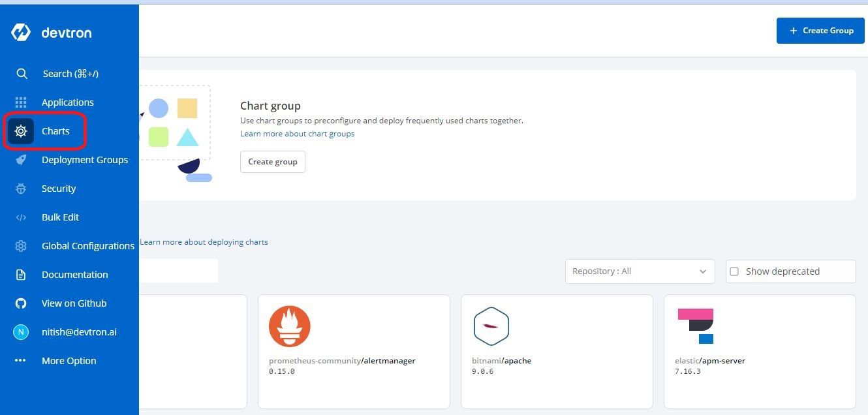Click the devtron brand name text
This screenshot has width=868, height=415.
coord(67,33)
